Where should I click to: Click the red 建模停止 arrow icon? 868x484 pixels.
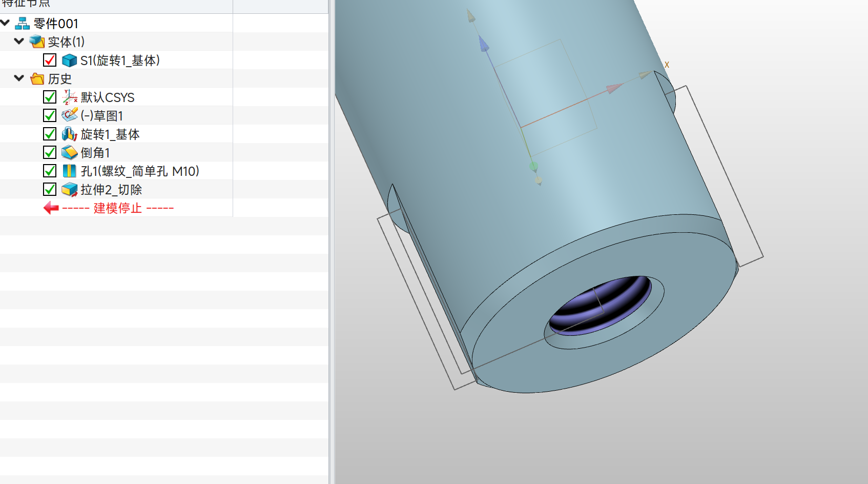pos(51,208)
